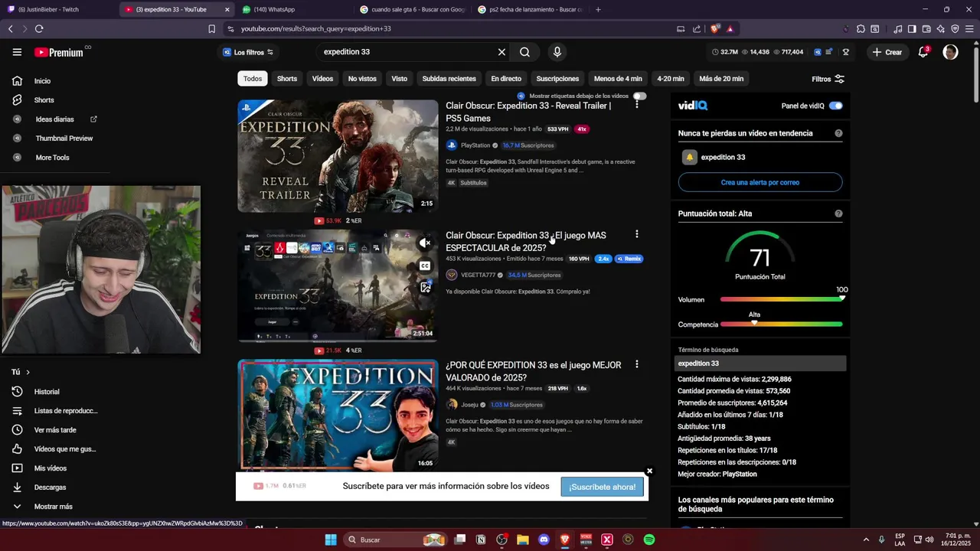Click the Windows Start button
This screenshot has width=980, height=551.
coord(331,540)
